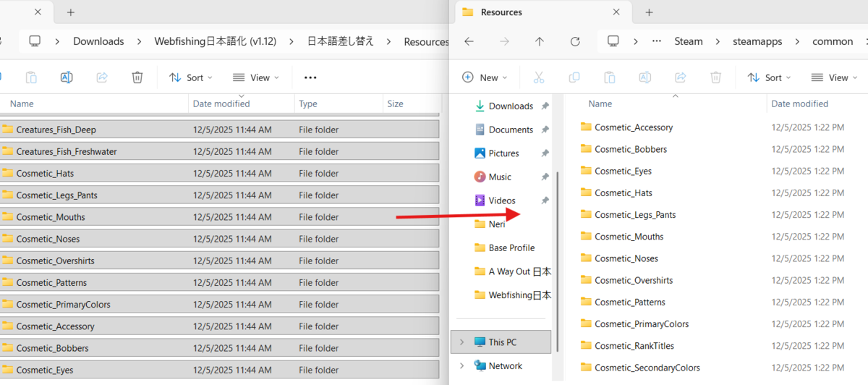Open the View dropdown in Resources window

coord(834,77)
